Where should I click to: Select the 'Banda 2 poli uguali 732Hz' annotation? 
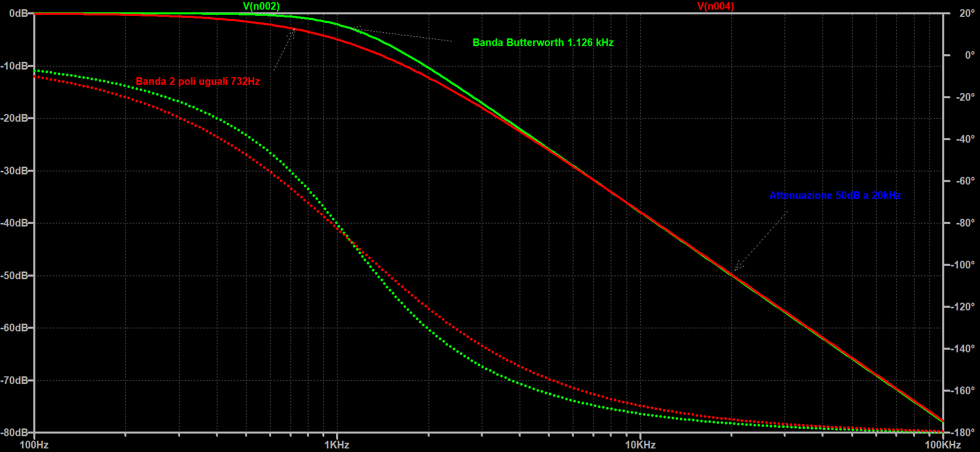tap(197, 81)
